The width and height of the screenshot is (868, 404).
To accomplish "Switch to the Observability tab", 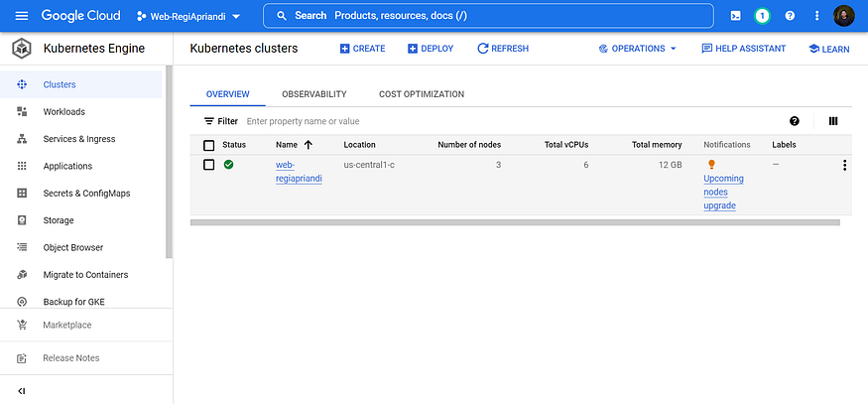I will (313, 94).
